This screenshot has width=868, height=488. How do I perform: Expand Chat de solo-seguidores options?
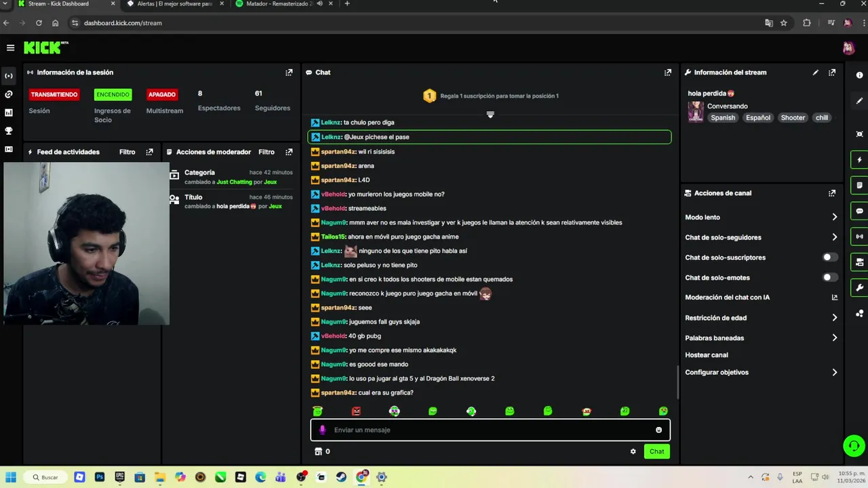(x=761, y=237)
